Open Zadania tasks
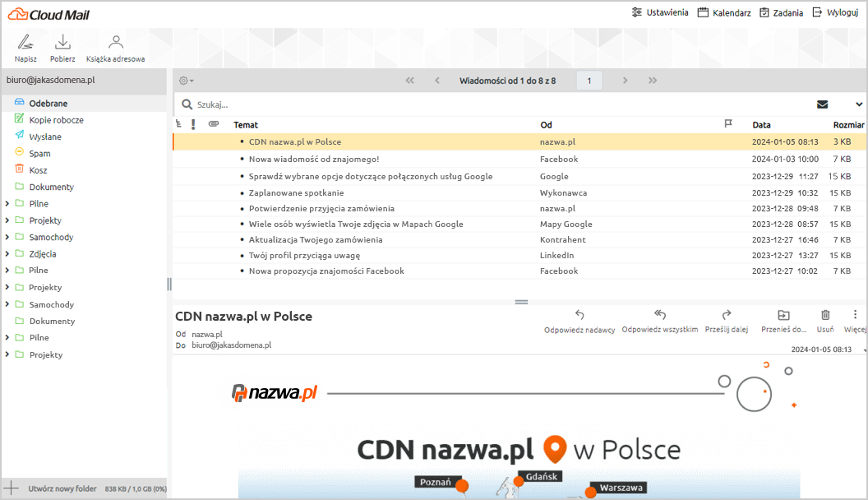Viewport: 868px width, 500px height. point(781,12)
